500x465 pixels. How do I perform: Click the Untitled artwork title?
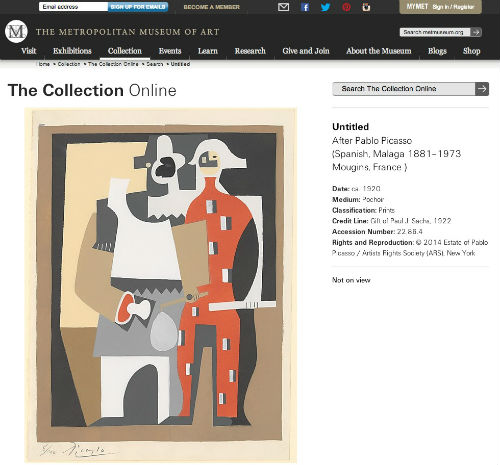350,127
